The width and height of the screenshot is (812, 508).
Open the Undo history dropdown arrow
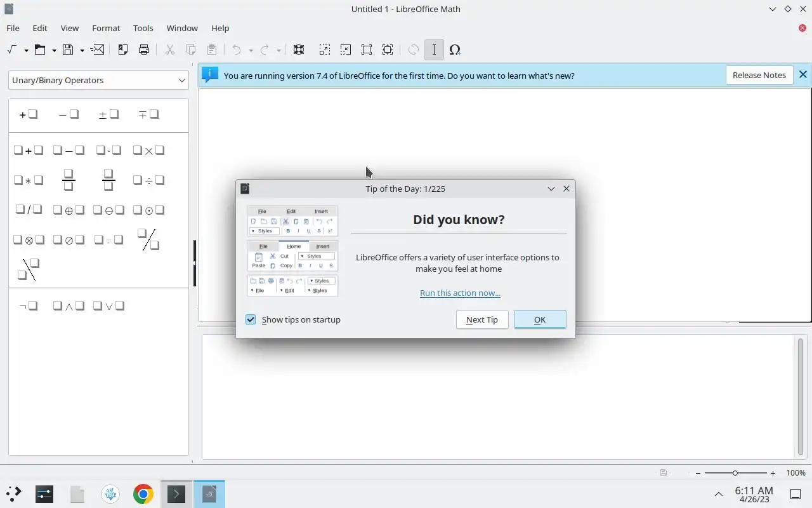[251, 50]
